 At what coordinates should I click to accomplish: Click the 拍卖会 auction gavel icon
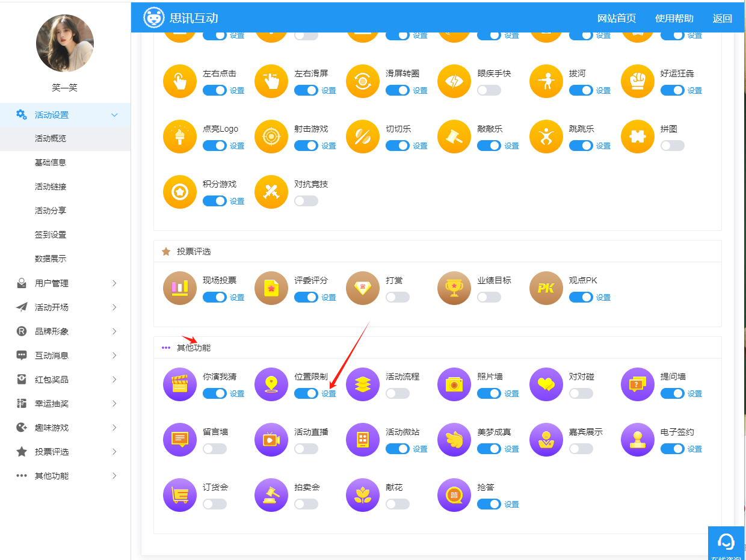coord(271,495)
